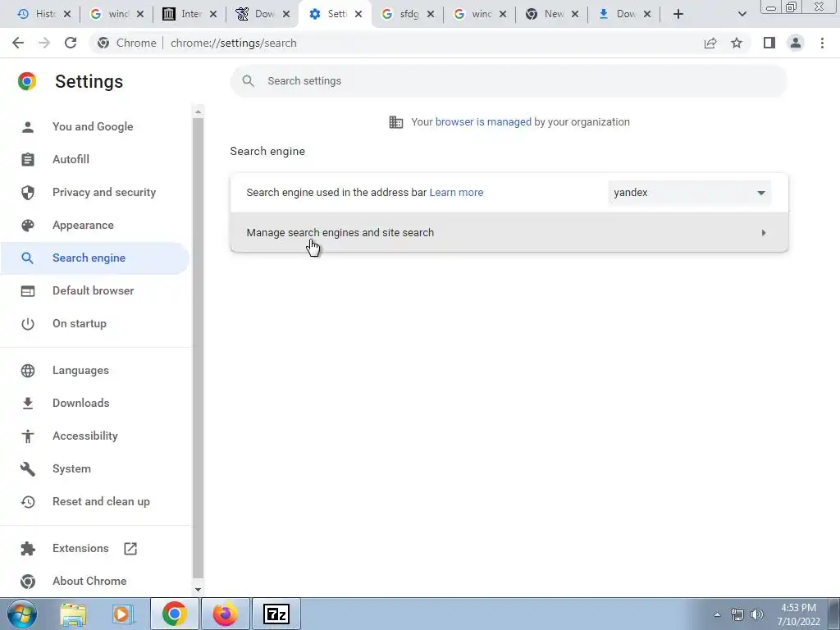
Task: Open Privacy and security settings
Action: click(x=104, y=192)
